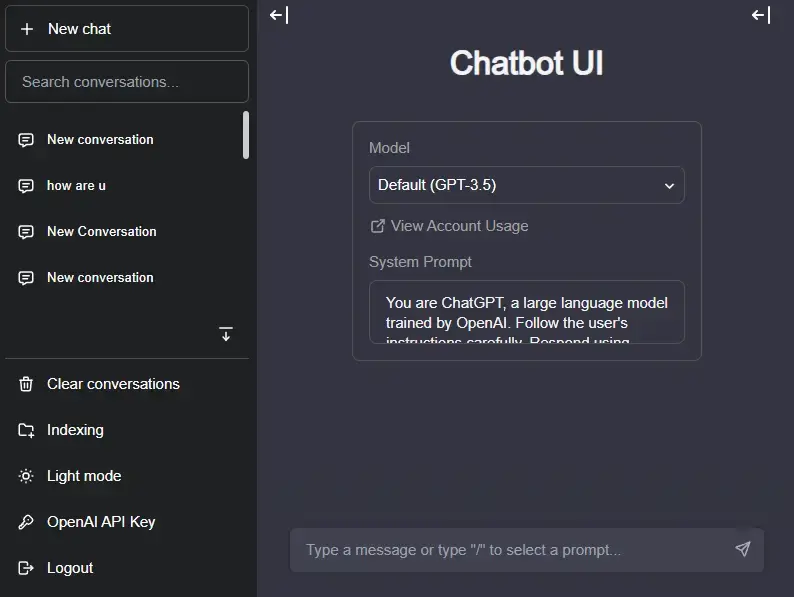Viewport: 794px width, 597px height.
Task: Focus the Search conversations field
Action: click(127, 82)
